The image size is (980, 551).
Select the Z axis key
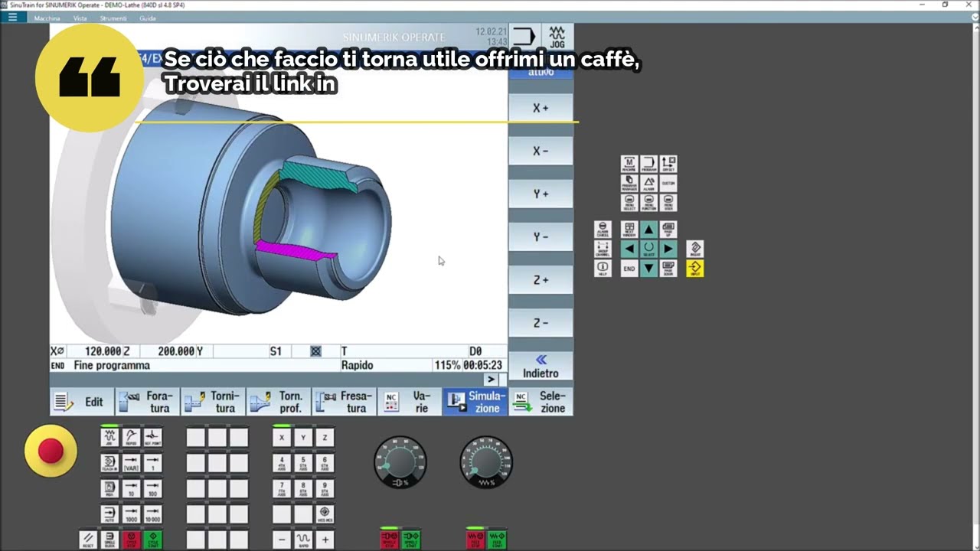(325, 438)
